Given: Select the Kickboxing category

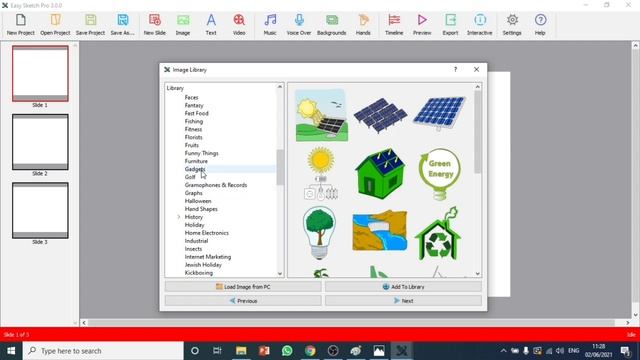Looking at the screenshot, I should [x=198, y=273].
